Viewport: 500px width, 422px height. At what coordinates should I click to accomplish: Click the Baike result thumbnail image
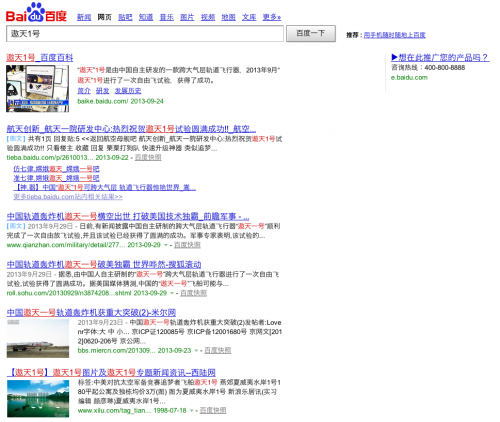coord(38,89)
